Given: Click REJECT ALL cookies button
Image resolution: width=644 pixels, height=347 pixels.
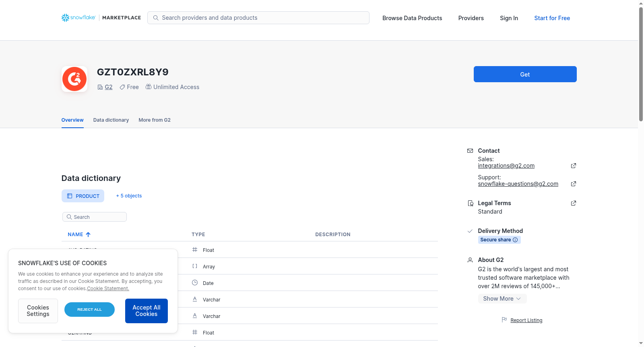Looking at the screenshot, I should (89, 310).
